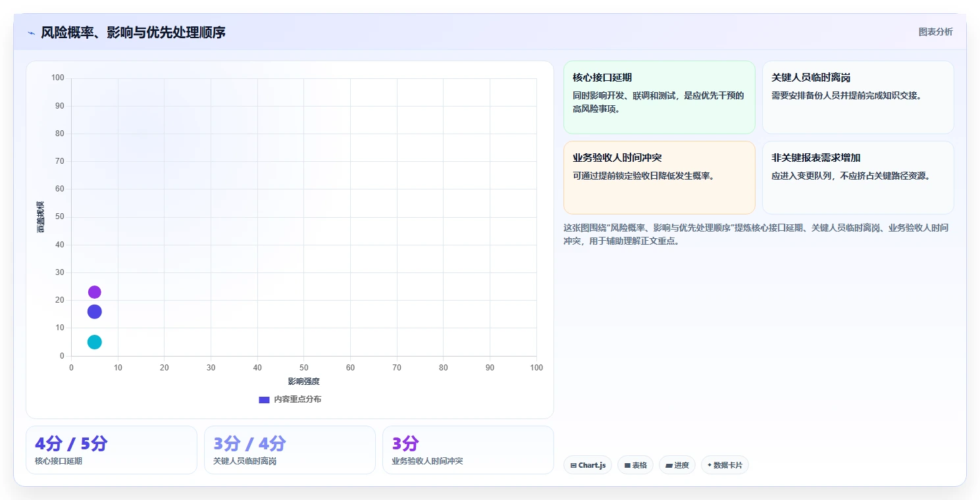Select the Chart.js tag chip
The width and height of the screenshot is (980, 500).
[588, 465]
